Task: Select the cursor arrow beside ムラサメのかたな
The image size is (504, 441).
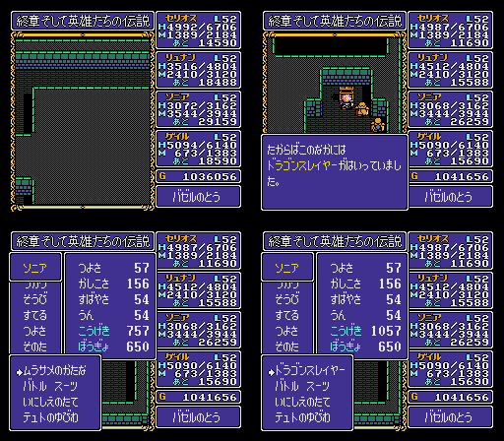Action: (20, 372)
